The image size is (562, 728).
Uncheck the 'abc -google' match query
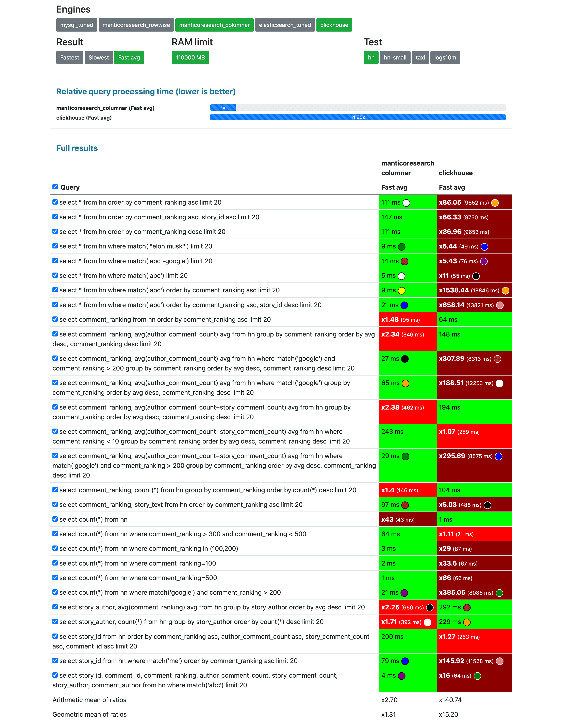pyautogui.click(x=55, y=261)
